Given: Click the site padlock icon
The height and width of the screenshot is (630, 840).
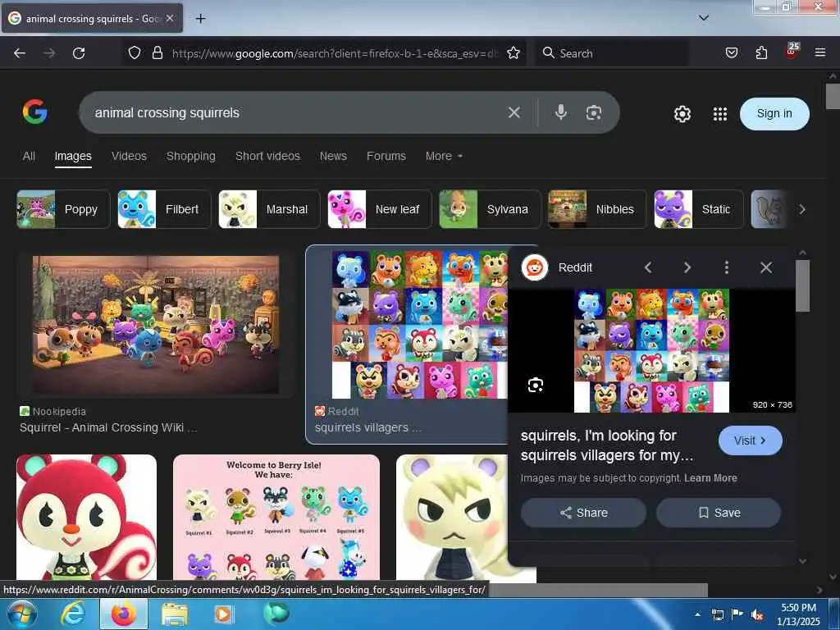Looking at the screenshot, I should point(157,52).
